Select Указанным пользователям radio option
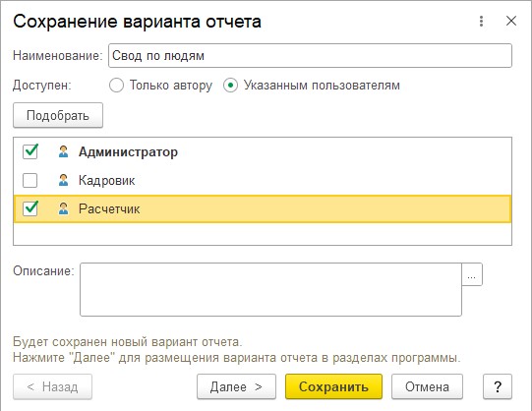Screen dimensions: 532x411 [x=230, y=86]
